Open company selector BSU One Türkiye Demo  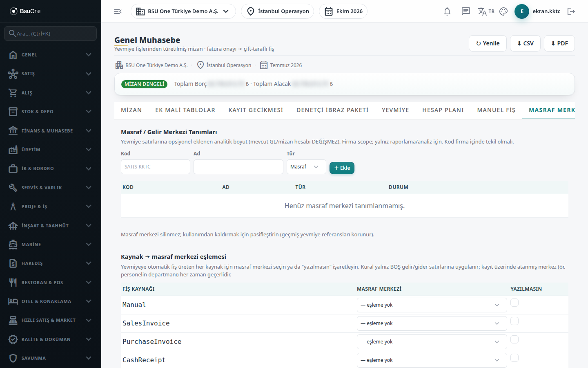183,11
